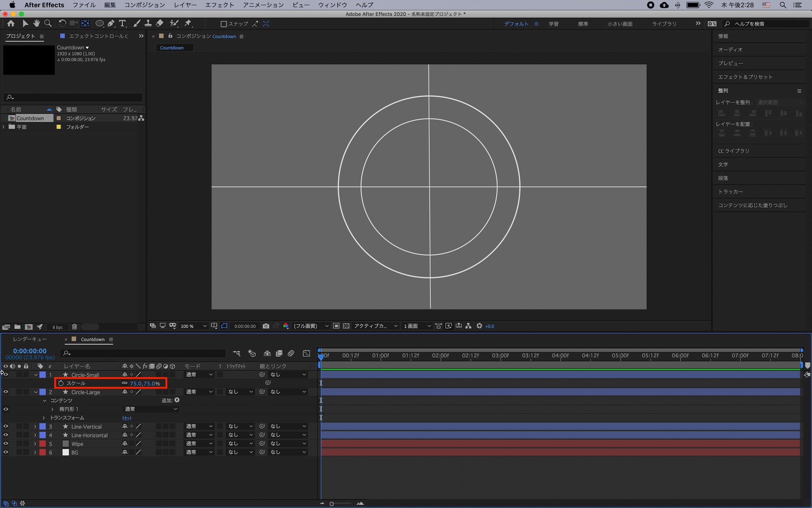
Task: Open the 100 % magnification dropdown
Action: [194, 326]
